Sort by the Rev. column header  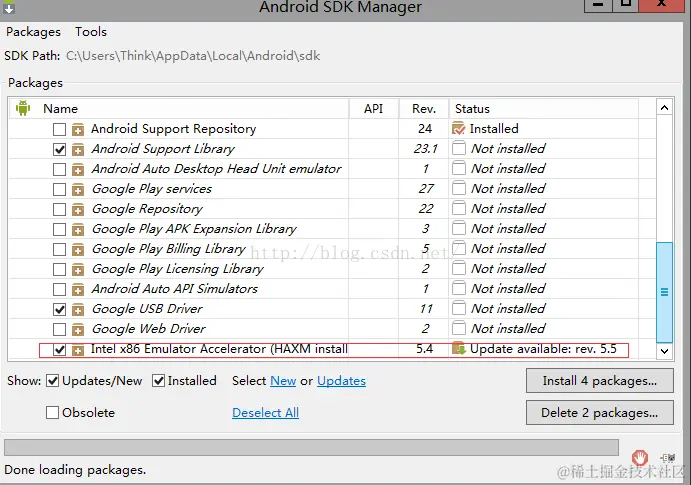[424, 109]
